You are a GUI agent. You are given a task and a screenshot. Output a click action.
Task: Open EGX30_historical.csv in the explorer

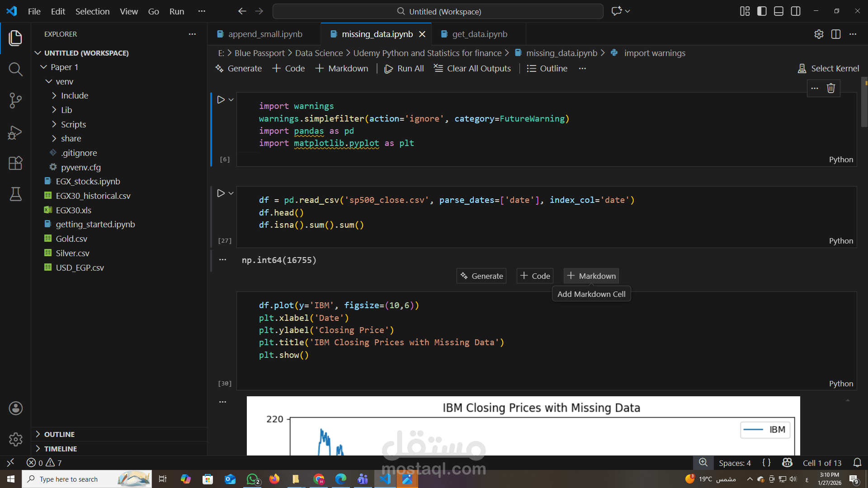(x=93, y=196)
